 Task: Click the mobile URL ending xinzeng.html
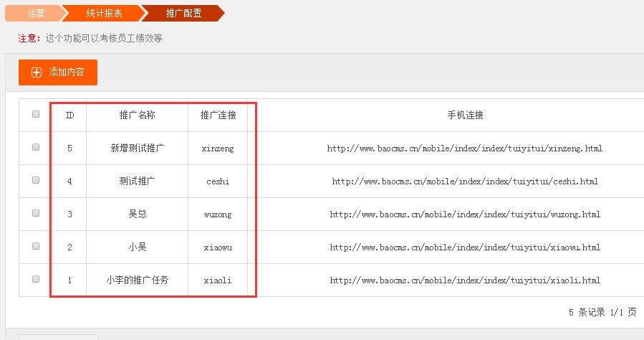click(465, 148)
